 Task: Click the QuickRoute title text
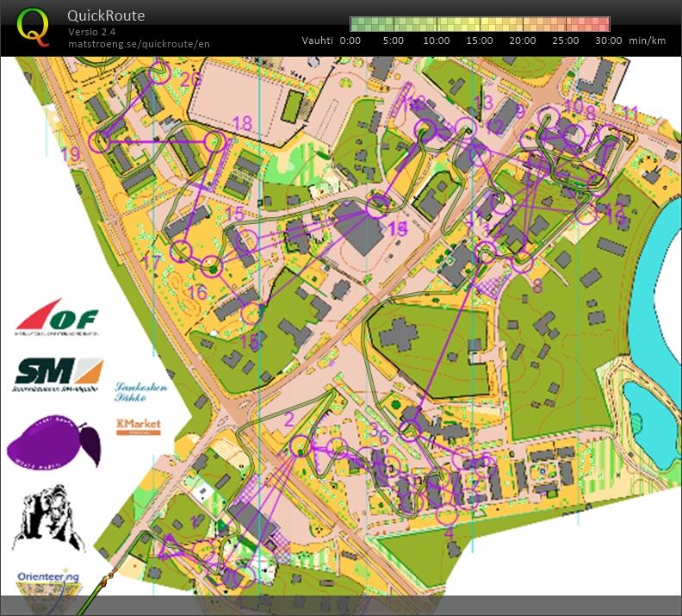point(106,16)
